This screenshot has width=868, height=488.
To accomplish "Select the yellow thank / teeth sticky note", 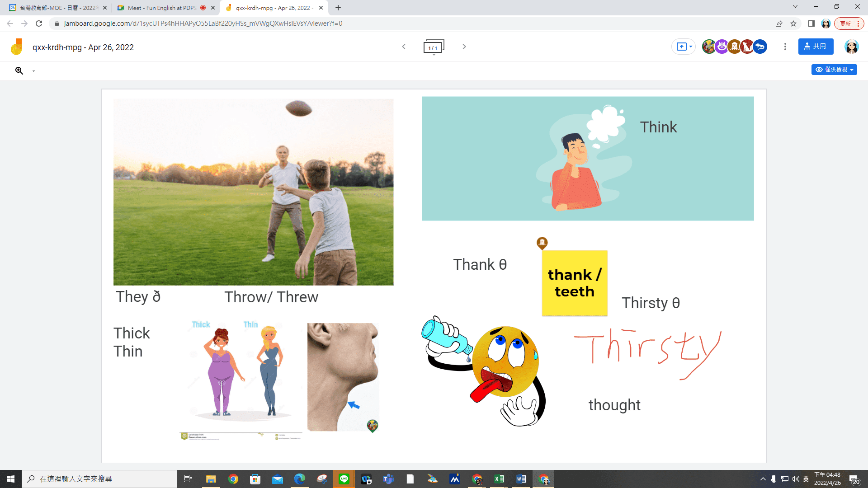I will pos(575,283).
